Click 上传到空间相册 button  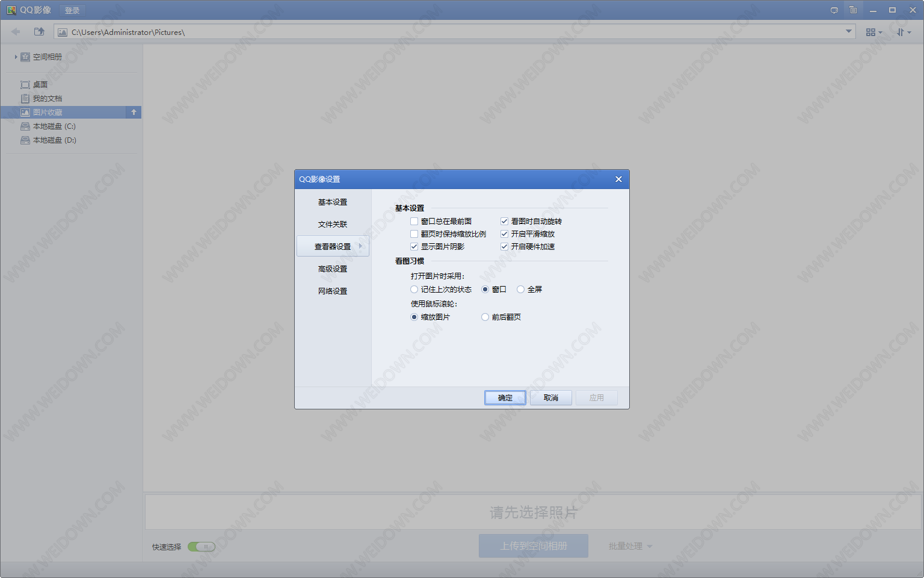pyautogui.click(x=534, y=546)
